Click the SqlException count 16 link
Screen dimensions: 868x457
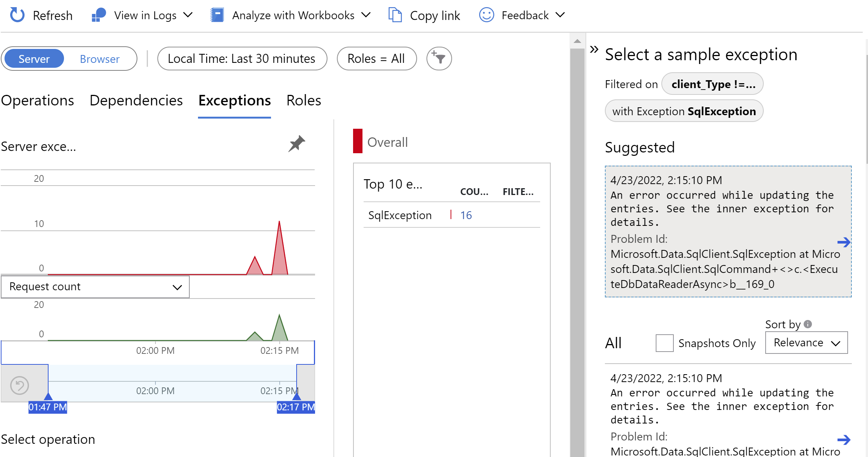pyautogui.click(x=466, y=215)
